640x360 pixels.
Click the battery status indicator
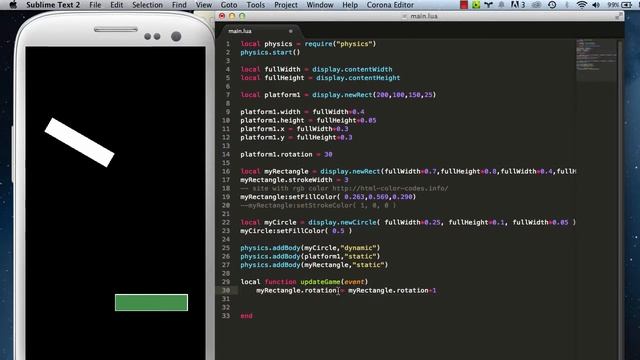(619, 5)
